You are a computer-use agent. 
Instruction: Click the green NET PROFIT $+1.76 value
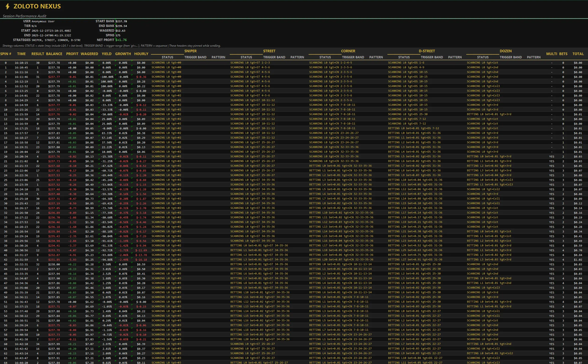[x=121, y=40]
